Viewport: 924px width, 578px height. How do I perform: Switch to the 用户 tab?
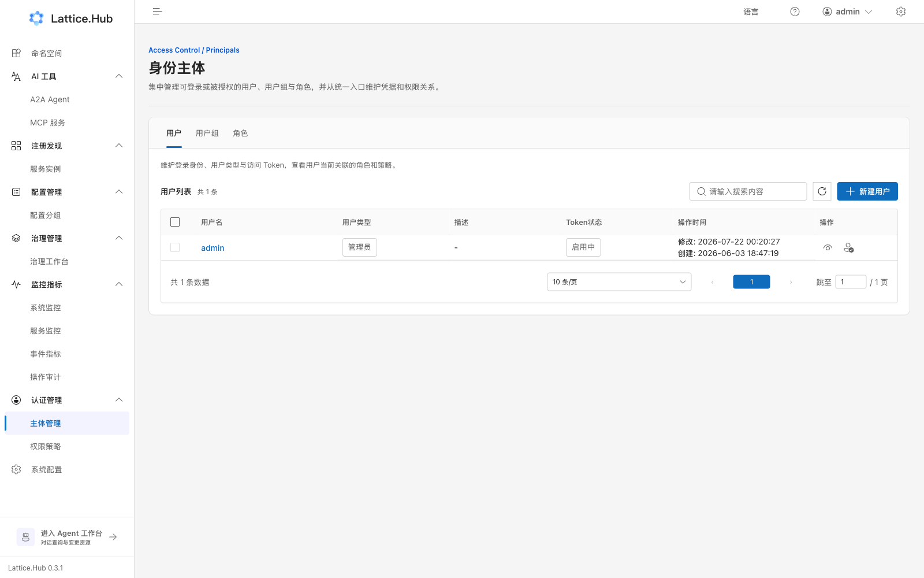point(174,134)
